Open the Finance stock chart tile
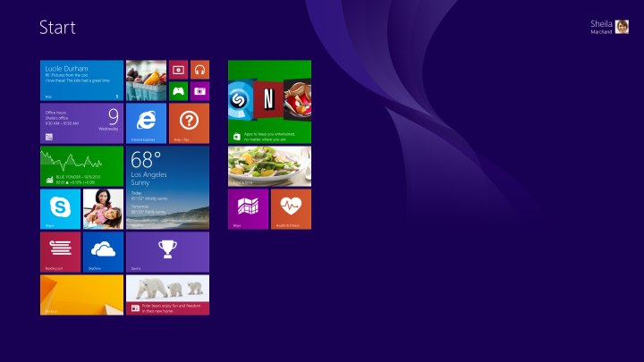Image resolution: width=644 pixels, height=362 pixels. click(81, 165)
